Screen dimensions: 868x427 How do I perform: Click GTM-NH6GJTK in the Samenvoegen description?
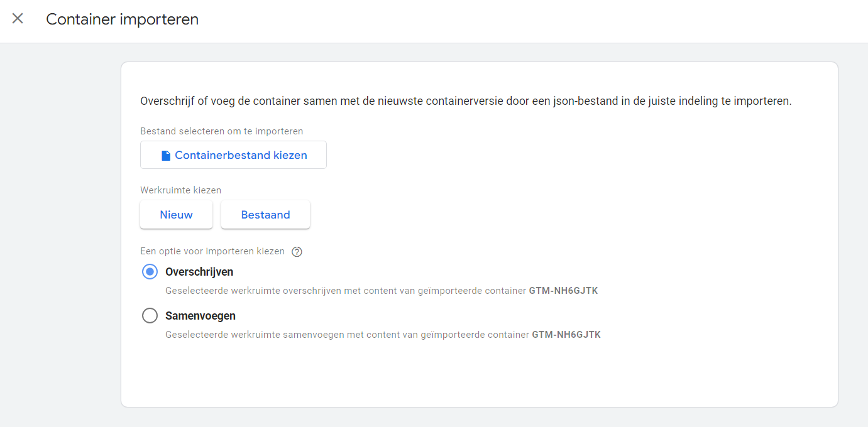point(566,335)
